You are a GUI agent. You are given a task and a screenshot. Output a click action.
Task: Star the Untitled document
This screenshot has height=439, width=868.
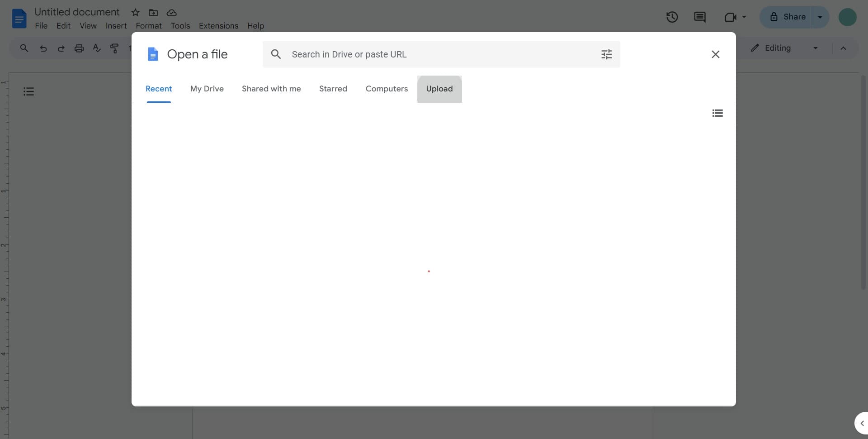pyautogui.click(x=135, y=12)
